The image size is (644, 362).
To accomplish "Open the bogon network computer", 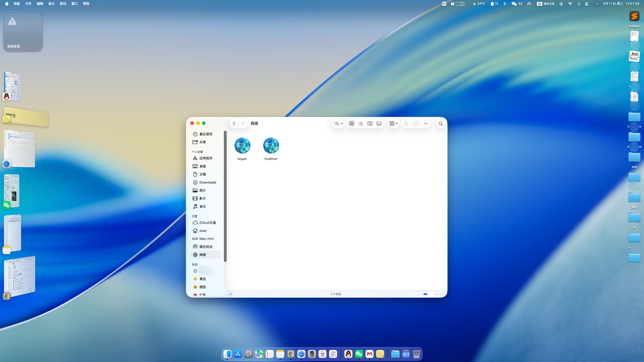I will point(242,146).
